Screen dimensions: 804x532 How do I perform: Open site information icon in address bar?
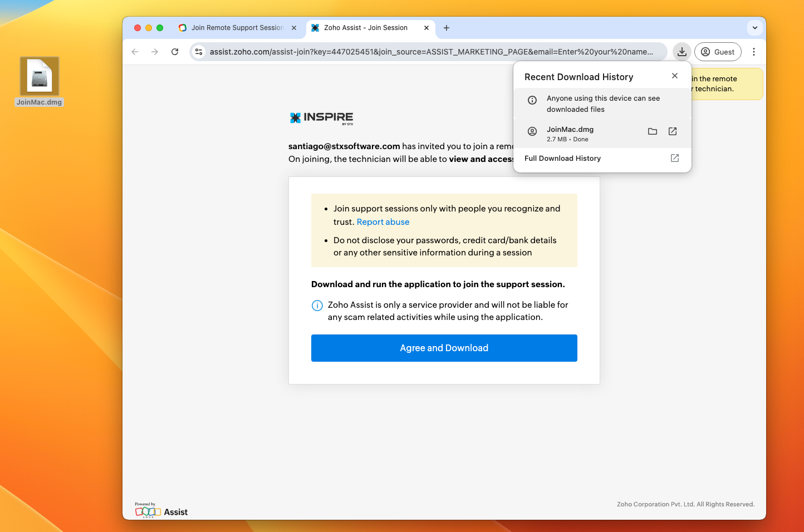click(x=199, y=52)
